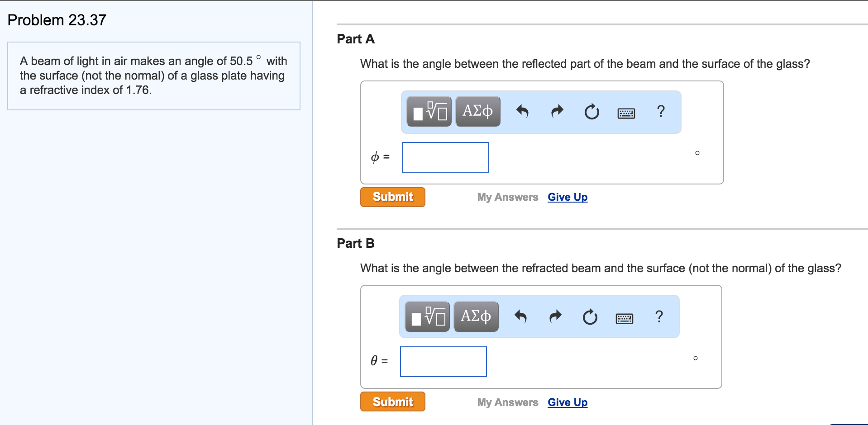Undo last edit in Part B toolbar

(x=521, y=316)
